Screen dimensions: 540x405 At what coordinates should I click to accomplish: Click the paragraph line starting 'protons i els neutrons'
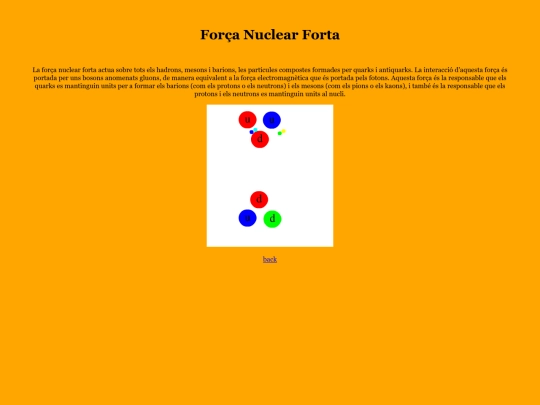point(270,94)
